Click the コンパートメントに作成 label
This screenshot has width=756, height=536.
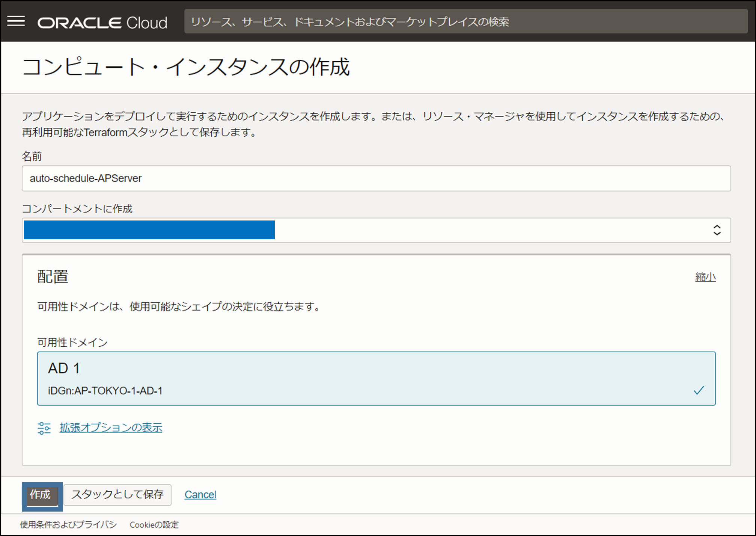(77, 208)
